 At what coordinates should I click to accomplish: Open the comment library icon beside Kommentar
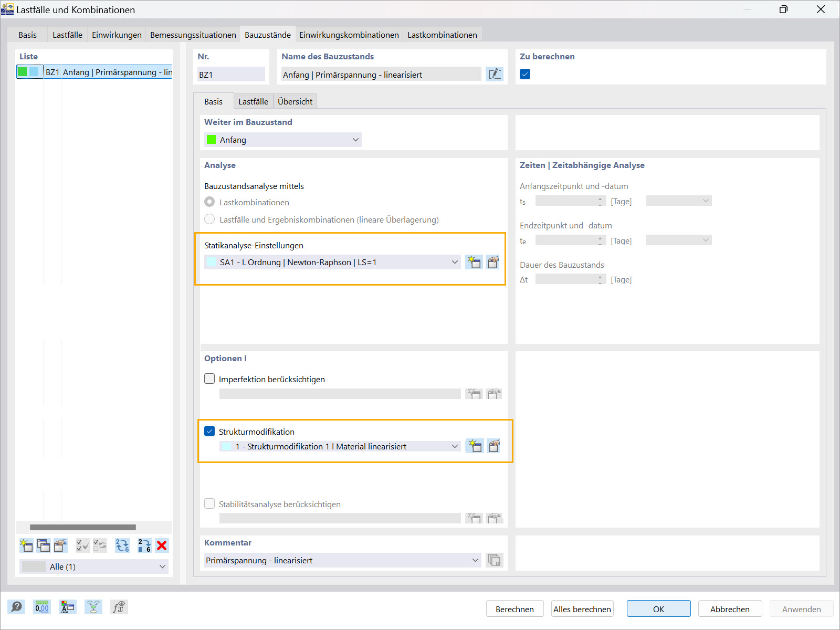click(x=494, y=560)
